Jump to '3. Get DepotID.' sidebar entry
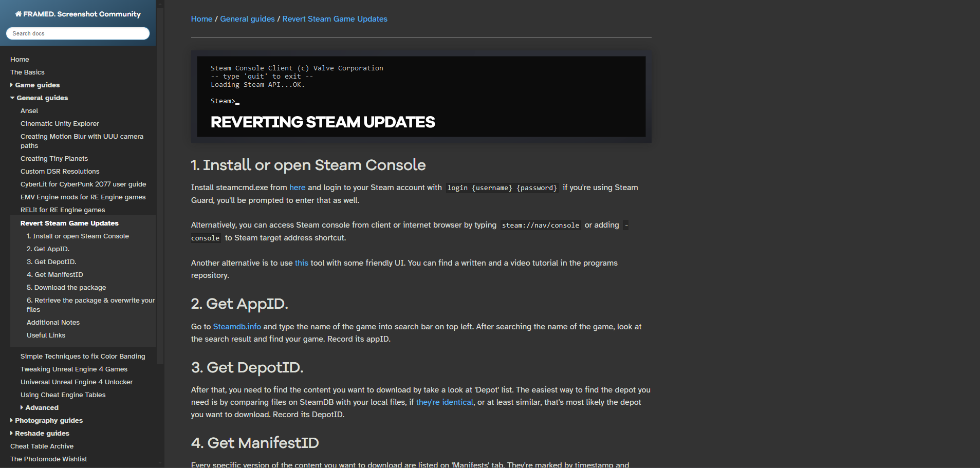Image resolution: width=980 pixels, height=468 pixels. click(x=51, y=262)
